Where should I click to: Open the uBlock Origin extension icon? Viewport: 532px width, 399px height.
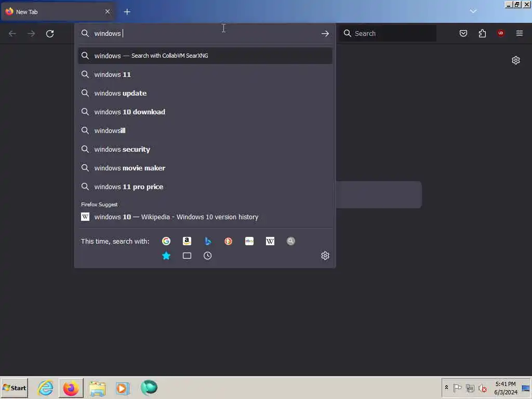point(501,33)
